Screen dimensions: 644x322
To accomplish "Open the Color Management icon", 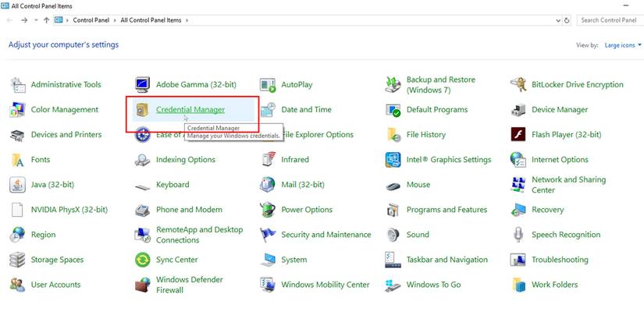I will [x=18, y=110].
